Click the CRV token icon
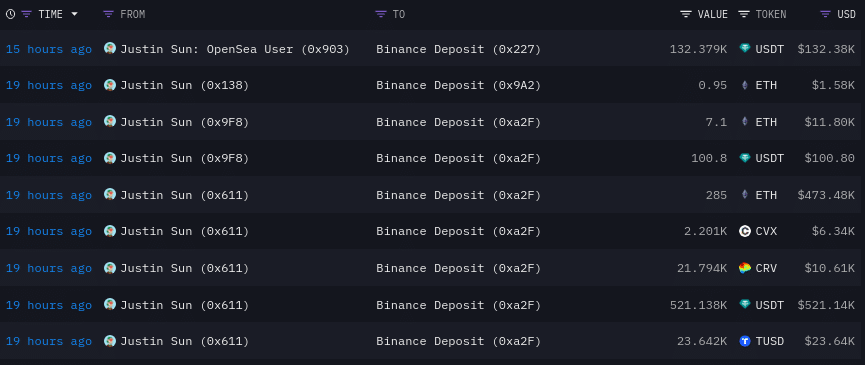The image size is (865, 365). click(x=745, y=268)
